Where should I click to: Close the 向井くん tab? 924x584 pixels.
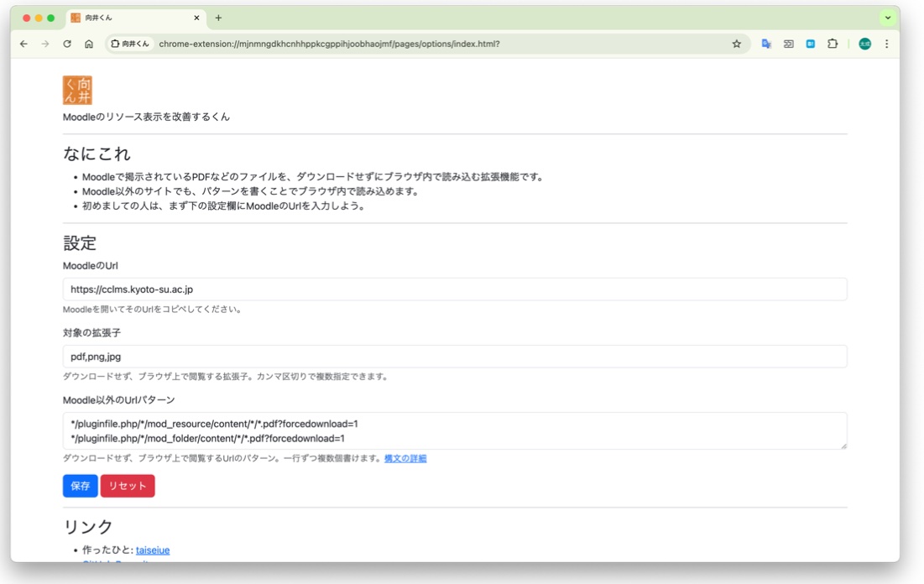click(196, 18)
